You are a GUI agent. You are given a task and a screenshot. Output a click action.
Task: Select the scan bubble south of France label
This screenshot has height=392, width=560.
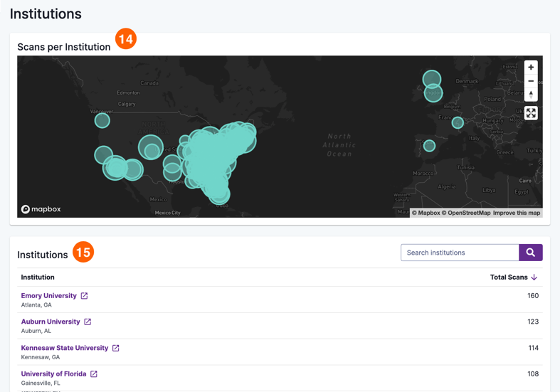(458, 123)
